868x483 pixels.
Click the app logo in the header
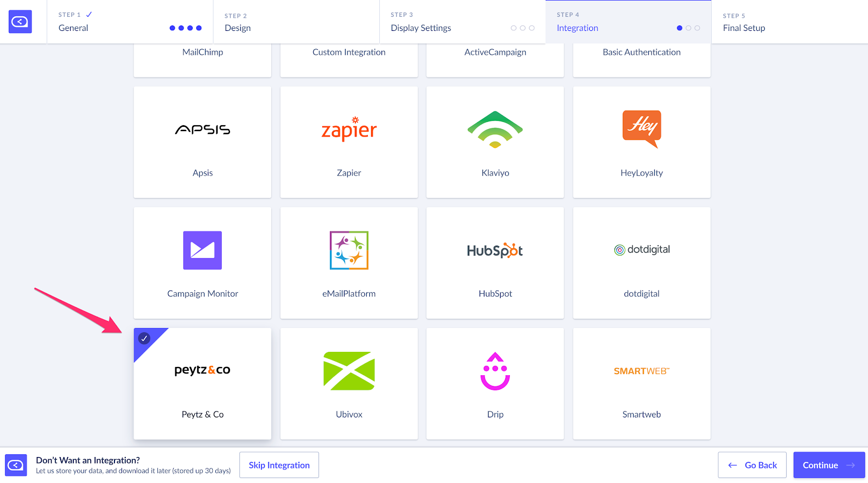20,22
